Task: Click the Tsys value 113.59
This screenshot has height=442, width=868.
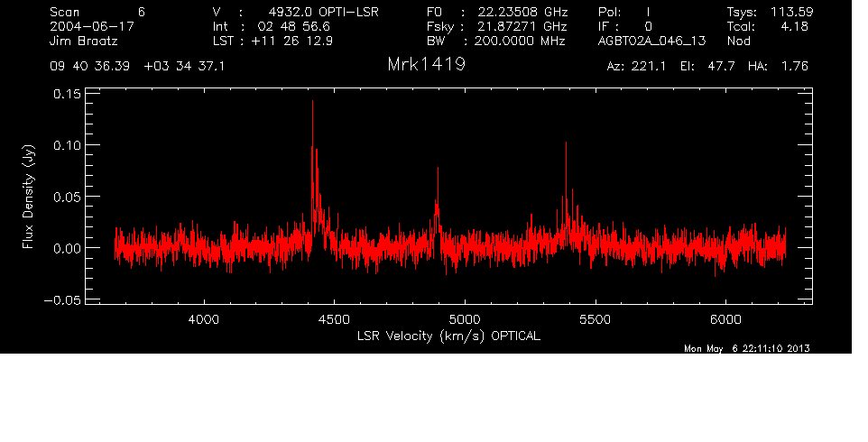Action: (791, 12)
